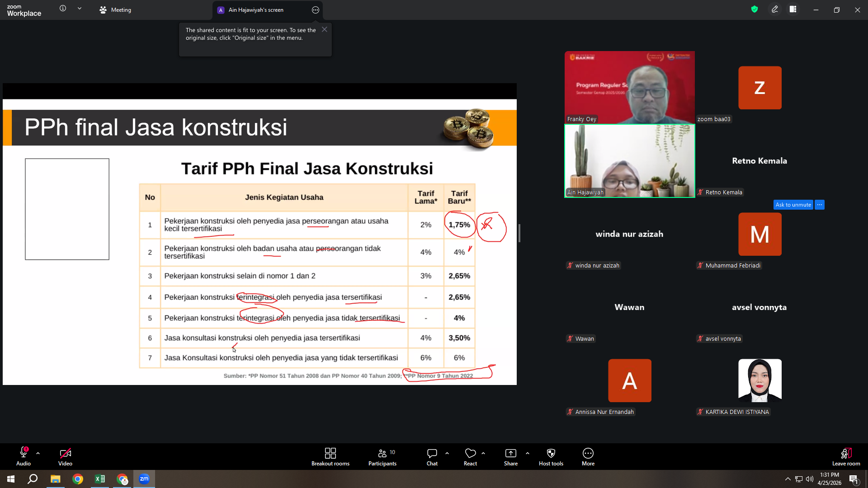Expand share options caret

tap(528, 453)
